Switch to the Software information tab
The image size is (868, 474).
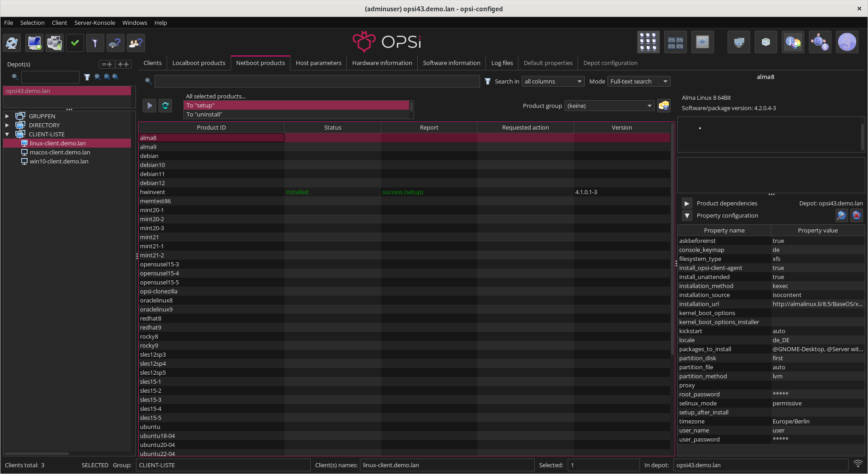[x=452, y=63]
